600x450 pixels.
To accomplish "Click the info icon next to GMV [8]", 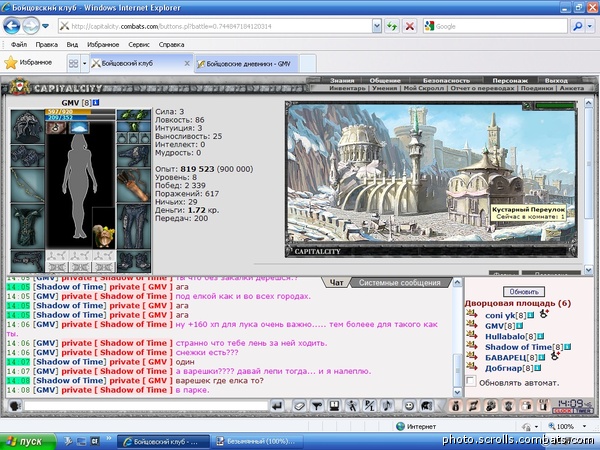I will (96, 103).
